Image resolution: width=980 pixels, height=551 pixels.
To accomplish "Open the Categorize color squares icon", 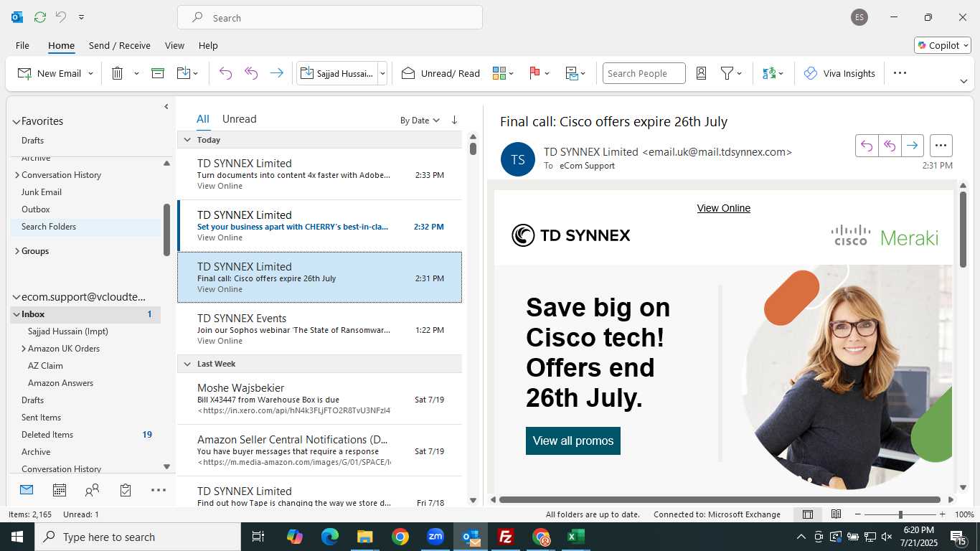I will 503,73.
